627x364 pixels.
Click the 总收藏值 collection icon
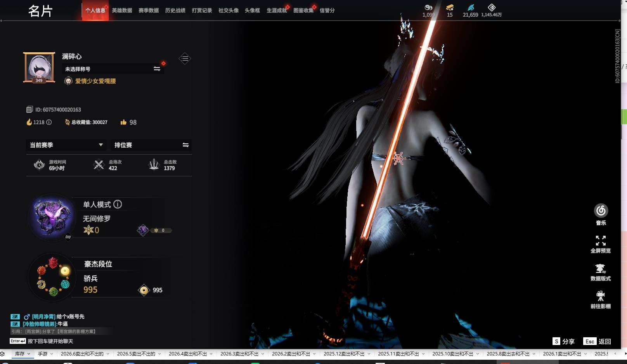tap(67, 122)
